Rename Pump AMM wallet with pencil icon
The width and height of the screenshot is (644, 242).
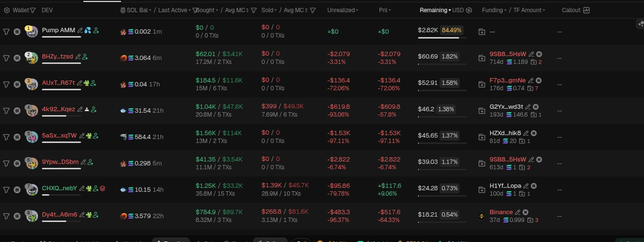pyautogui.click(x=80, y=30)
